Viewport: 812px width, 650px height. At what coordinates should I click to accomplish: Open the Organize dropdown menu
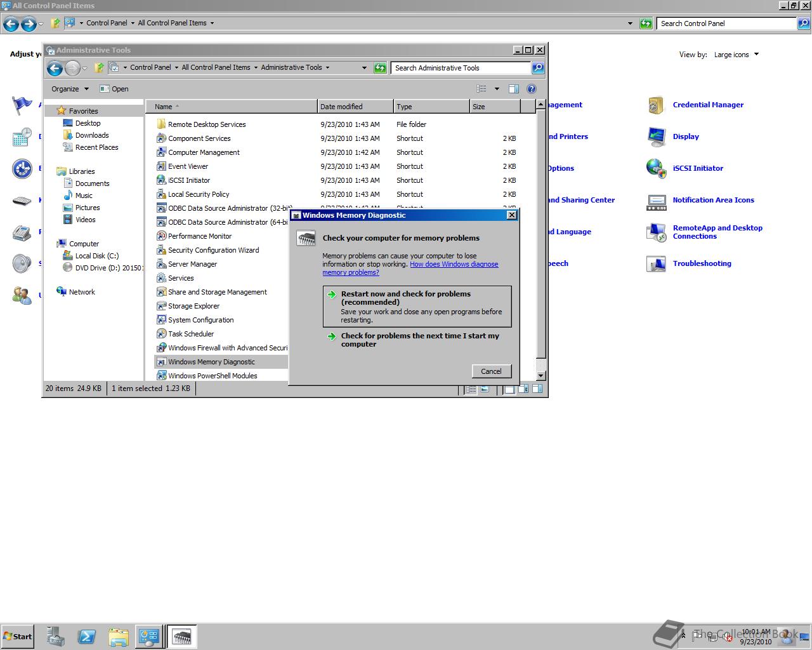click(x=70, y=89)
